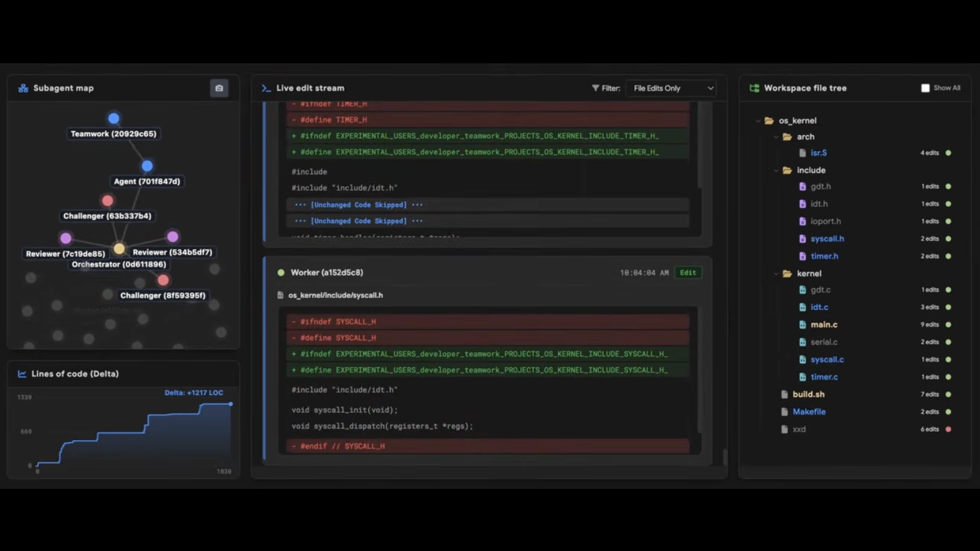Collapse the os_kernel folder chevron
The height and width of the screenshot is (551, 980).
click(758, 120)
